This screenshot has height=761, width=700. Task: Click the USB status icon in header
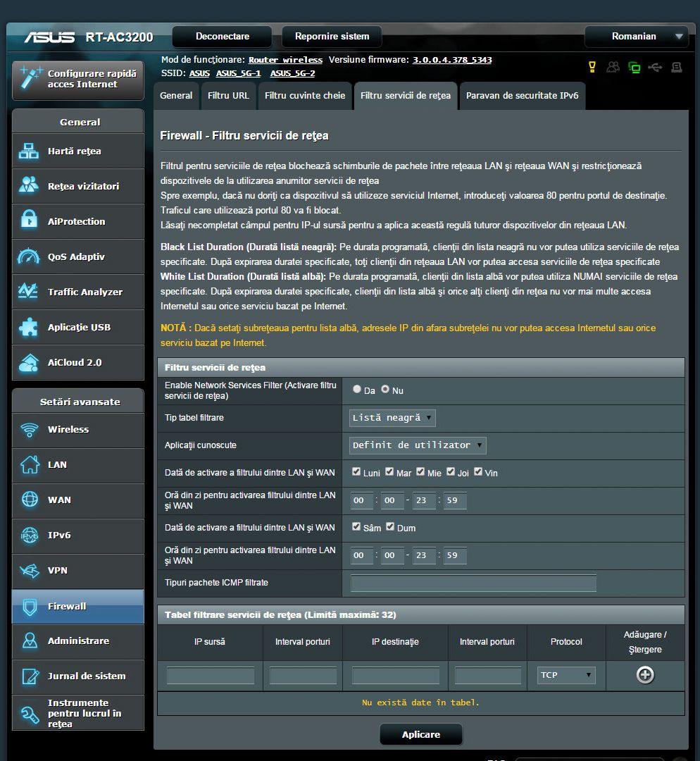[655, 68]
